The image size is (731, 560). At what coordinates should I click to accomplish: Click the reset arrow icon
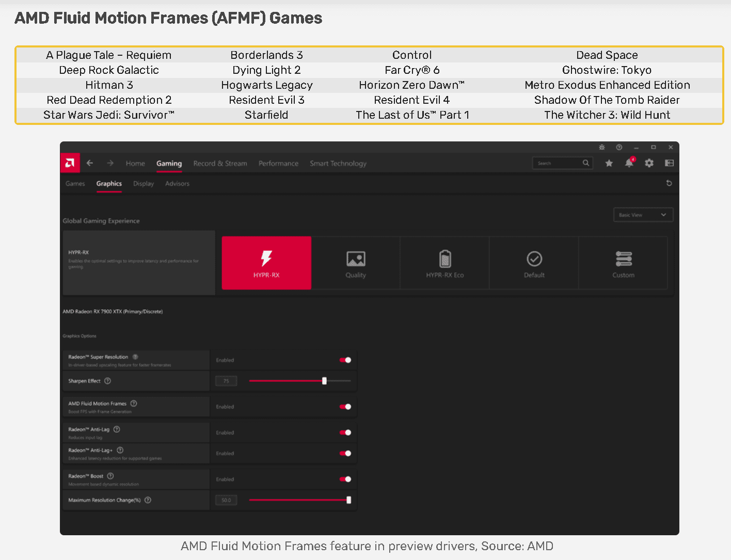(x=669, y=183)
